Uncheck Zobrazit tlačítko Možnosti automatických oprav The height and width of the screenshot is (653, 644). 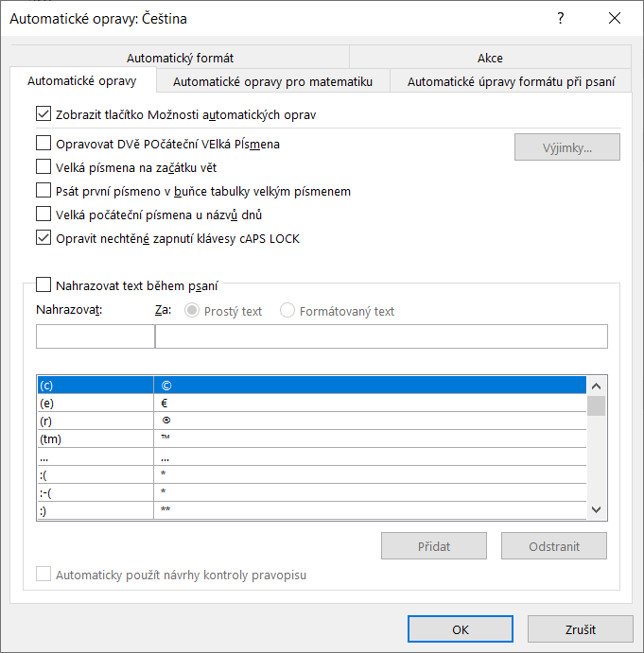(44, 114)
